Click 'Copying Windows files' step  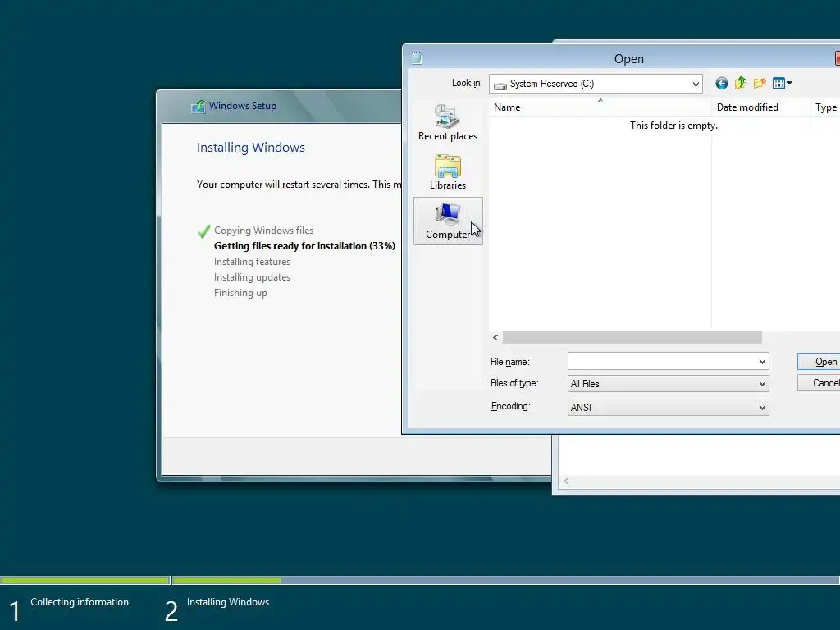point(263,231)
